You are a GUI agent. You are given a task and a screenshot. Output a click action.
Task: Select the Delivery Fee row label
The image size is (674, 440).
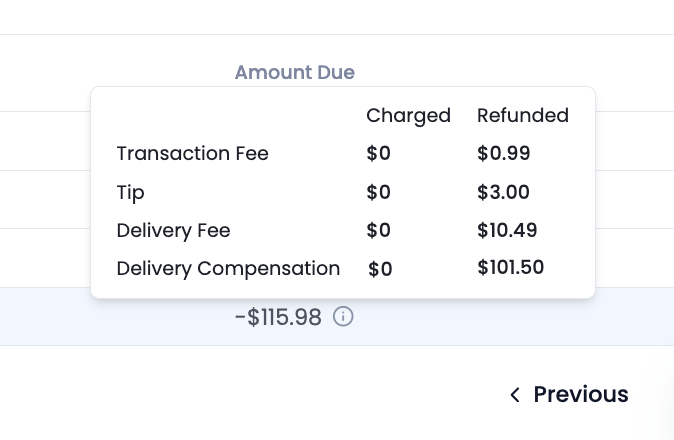coord(174,230)
